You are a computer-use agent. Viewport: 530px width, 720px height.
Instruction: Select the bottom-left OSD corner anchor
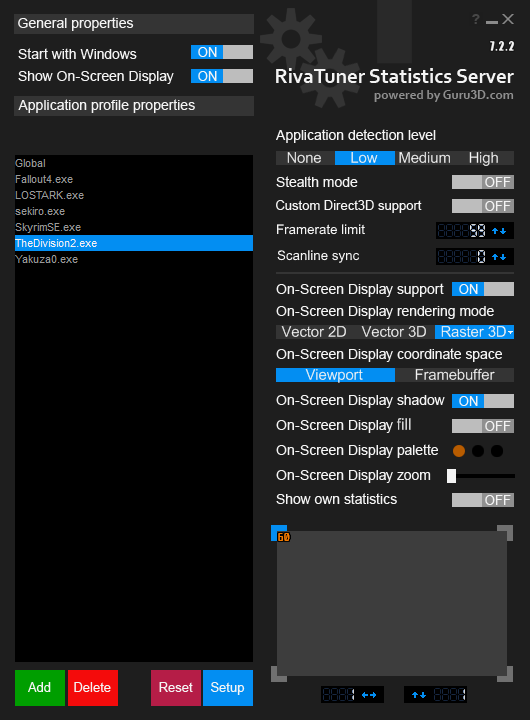(x=279, y=674)
